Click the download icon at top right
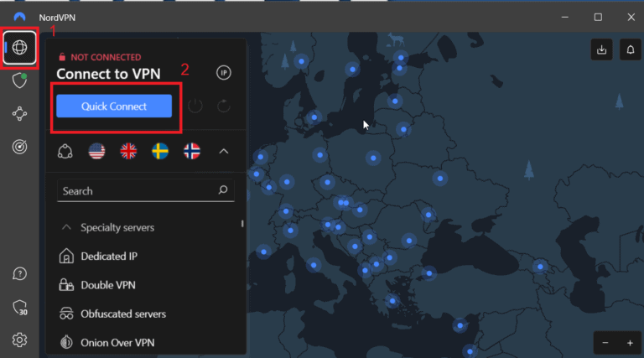Screen dimensions: 644x358 pyautogui.click(x=601, y=49)
